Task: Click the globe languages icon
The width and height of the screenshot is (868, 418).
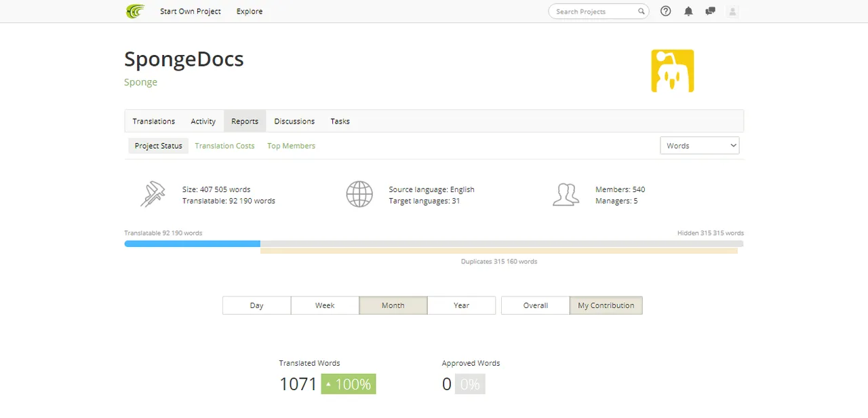Action: click(x=359, y=194)
